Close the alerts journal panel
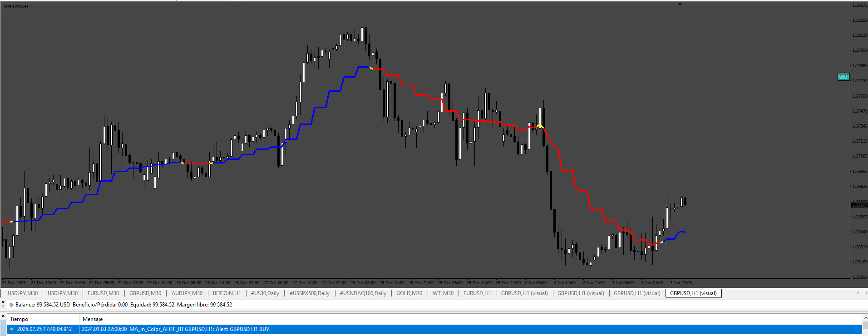This screenshot has height=336, width=868. pos(3,316)
